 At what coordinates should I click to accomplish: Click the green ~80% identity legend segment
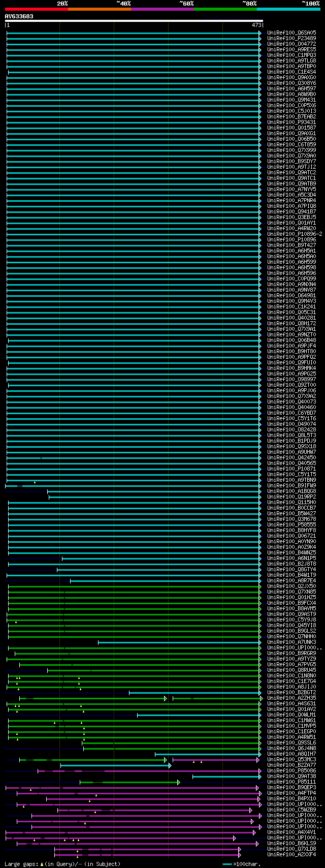tap(225, 9)
